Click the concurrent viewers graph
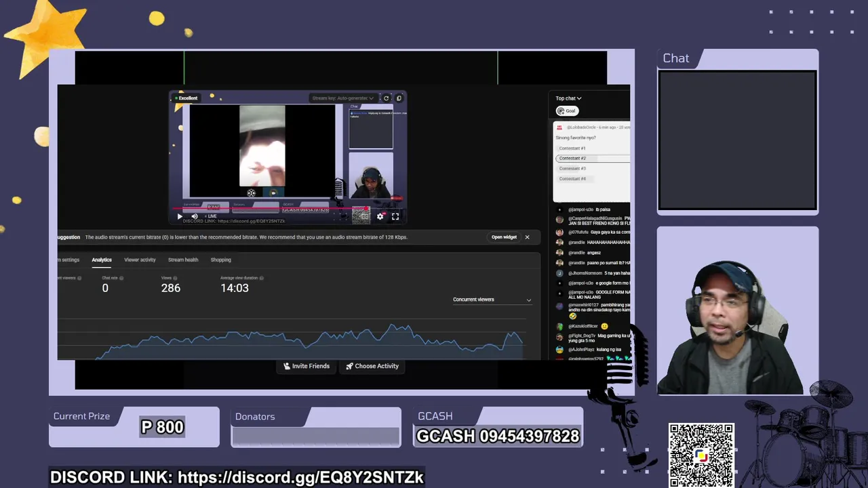The width and height of the screenshot is (868, 488). tap(298, 339)
